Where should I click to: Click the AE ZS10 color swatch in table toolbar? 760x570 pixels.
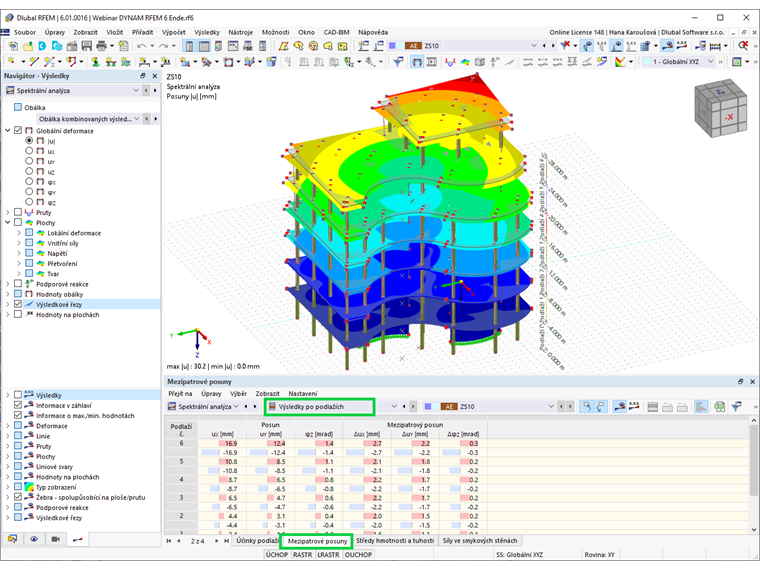click(449, 407)
